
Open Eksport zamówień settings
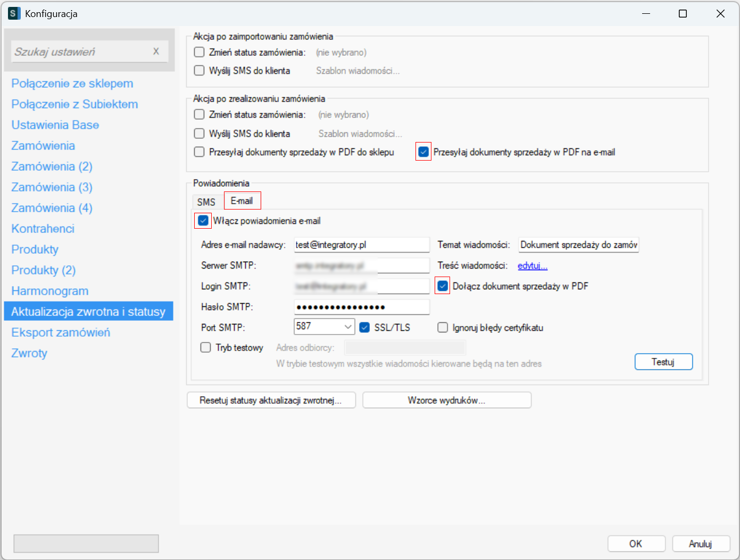pyautogui.click(x=61, y=332)
